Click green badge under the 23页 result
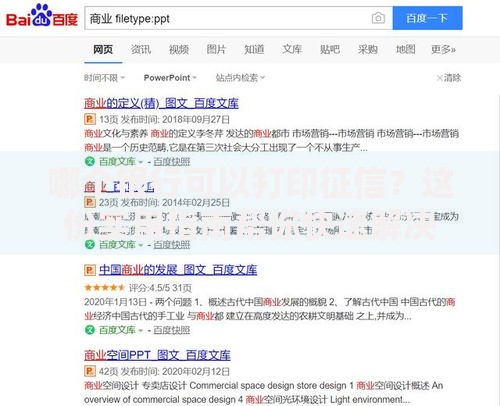The height and width of the screenshot is (406, 500). 90,245
